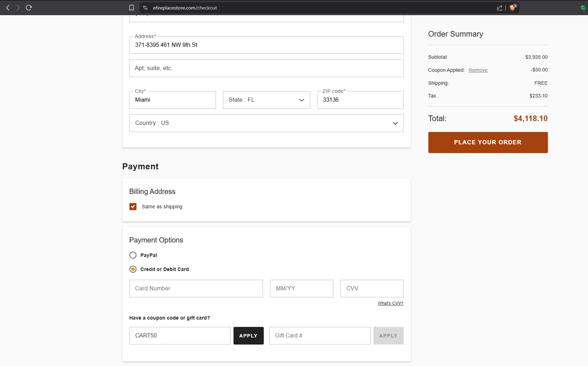Viewport: 588px width, 366px height.
Task: Click the Address field with 461 NW 9th St
Action: pos(267,45)
